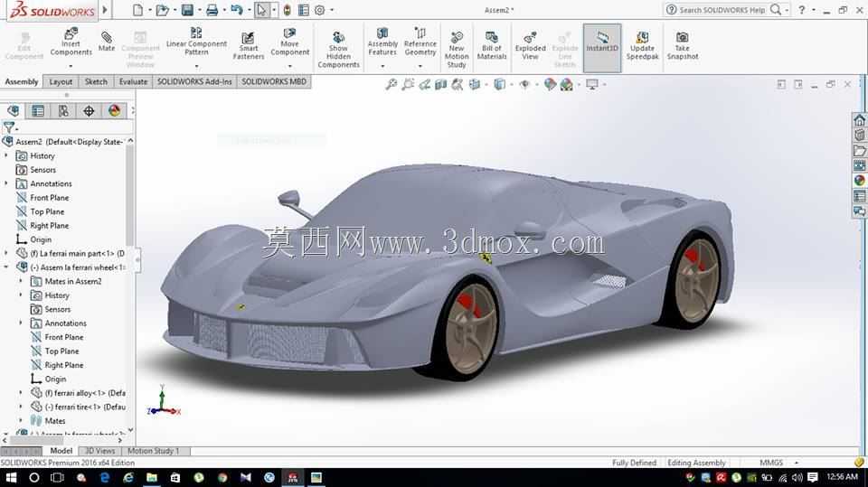This screenshot has height=487, width=868.
Task: Expand Mates in Assem2 folder
Action: [21, 281]
